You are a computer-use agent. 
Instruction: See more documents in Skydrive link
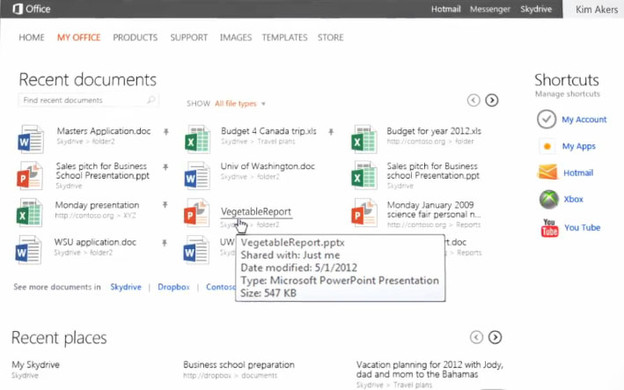tap(126, 287)
